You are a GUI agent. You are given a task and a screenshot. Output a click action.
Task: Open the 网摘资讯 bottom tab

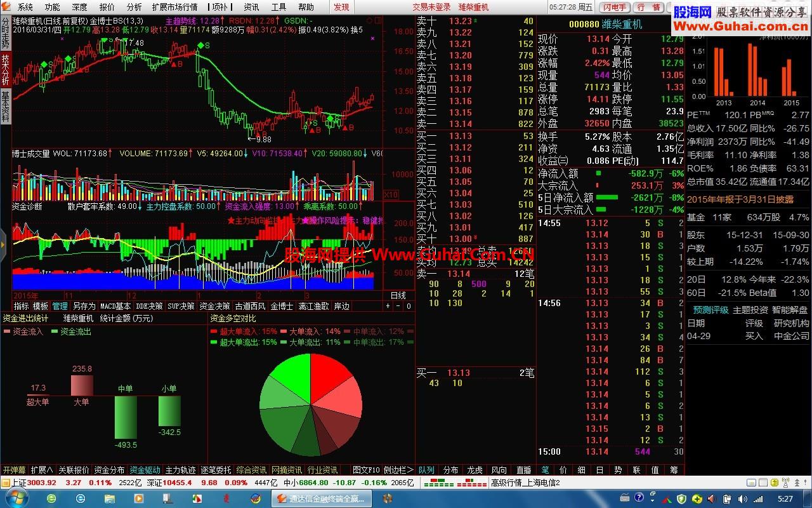pyautogui.click(x=287, y=470)
